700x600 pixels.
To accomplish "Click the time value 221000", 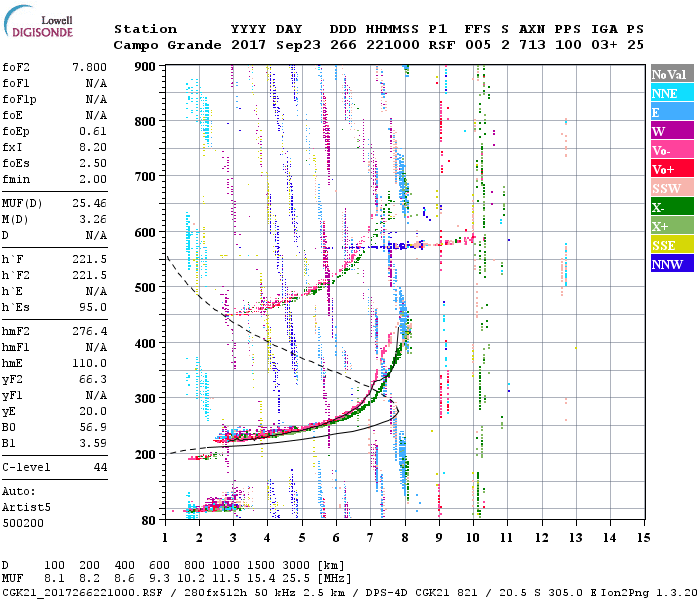I will (392, 45).
